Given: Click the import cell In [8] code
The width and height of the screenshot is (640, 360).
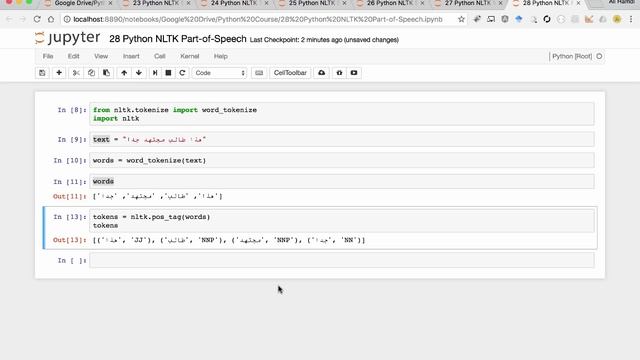Looking at the screenshot, I should pos(342,114).
